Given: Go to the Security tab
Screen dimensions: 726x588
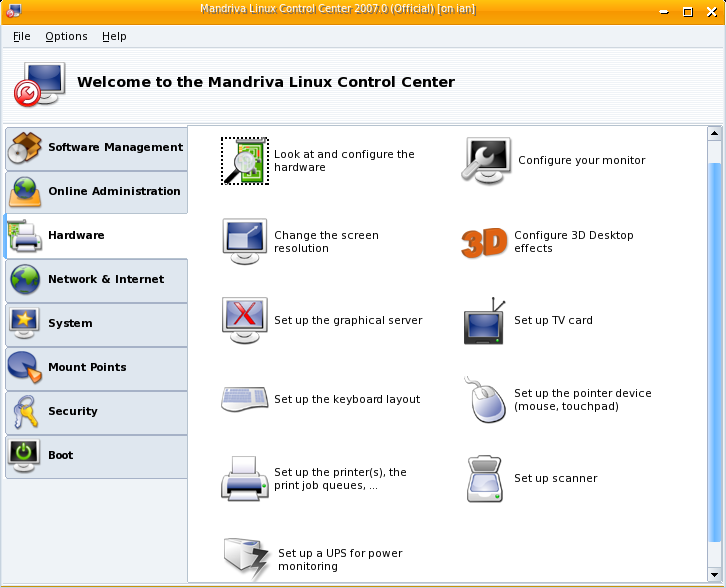Looking at the screenshot, I should click(x=95, y=412).
